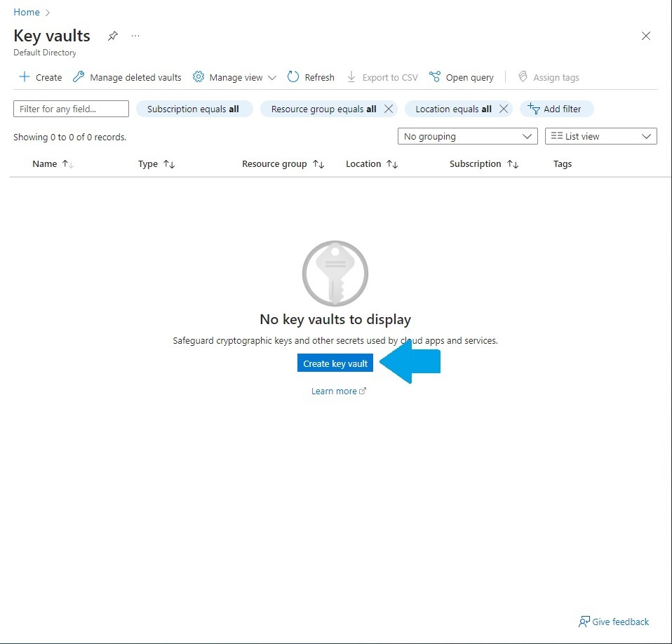Click the Tags column header
Image resolution: width=672 pixels, height=644 pixels.
point(563,164)
